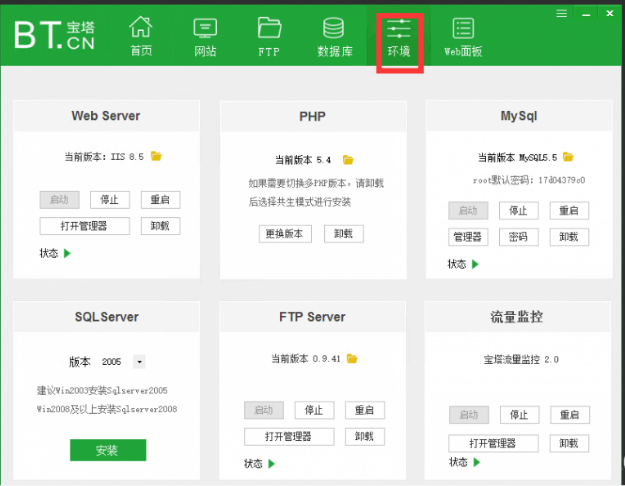Open the FTP Server 0.9.41 folder icon
Image resolution: width=625 pixels, height=486 pixels.
pos(352,358)
